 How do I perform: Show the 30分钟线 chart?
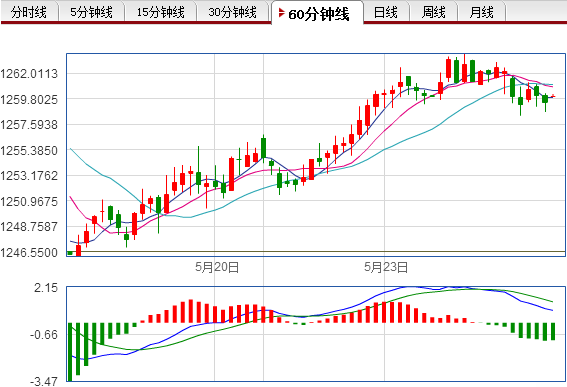(233, 12)
